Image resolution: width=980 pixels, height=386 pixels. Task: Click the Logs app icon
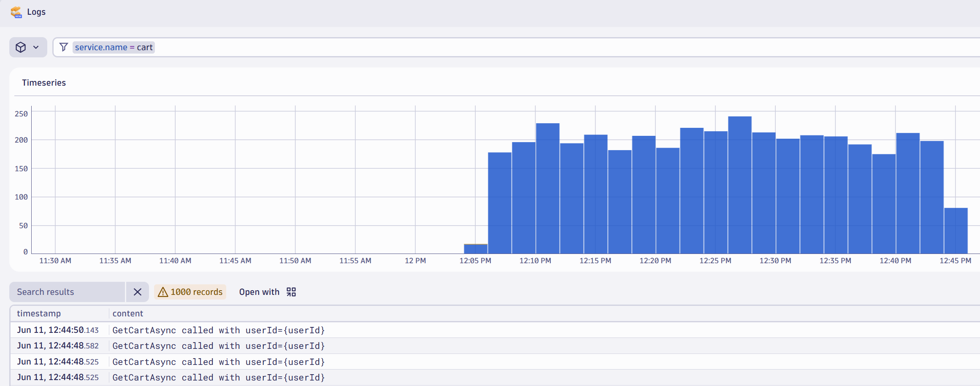pyautogui.click(x=16, y=12)
